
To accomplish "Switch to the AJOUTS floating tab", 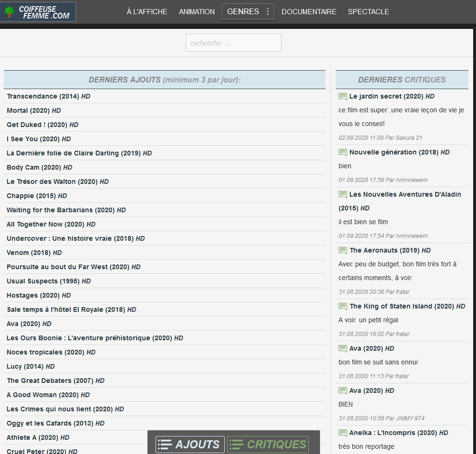I will pos(190,445).
